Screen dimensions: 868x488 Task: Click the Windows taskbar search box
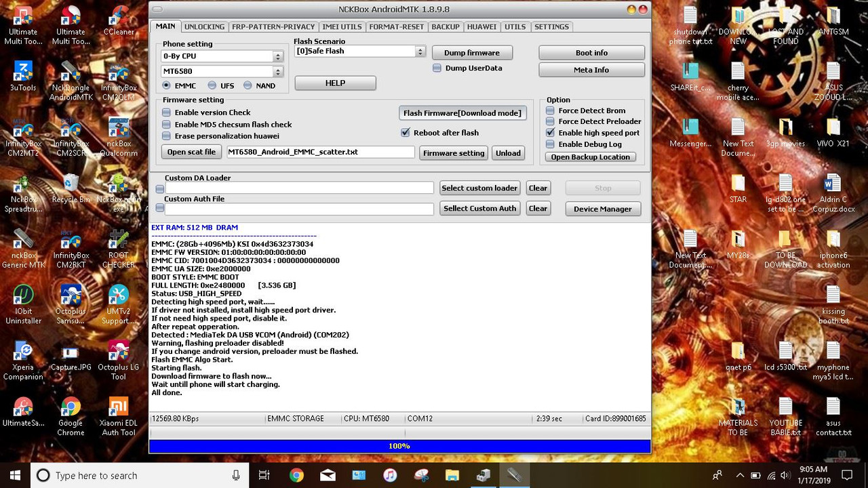pyautogui.click(x=139, y=475)
